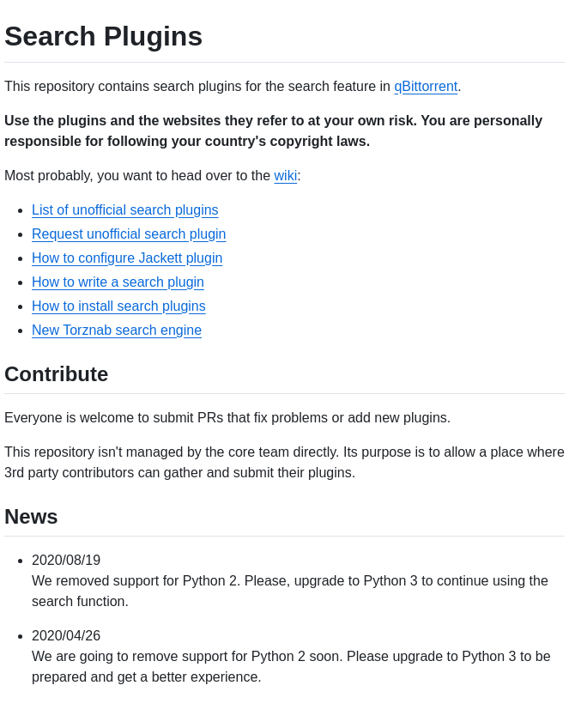This screenshot has height=728, width=569.
Task: Click the 2020/08/19 news date
Action: [66, 561]
